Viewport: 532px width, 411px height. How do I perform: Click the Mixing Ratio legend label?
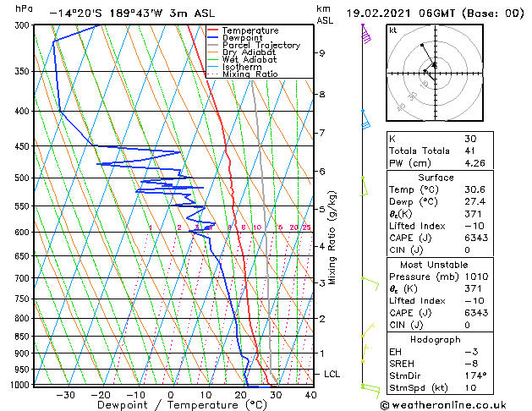(x=250, y=74)
